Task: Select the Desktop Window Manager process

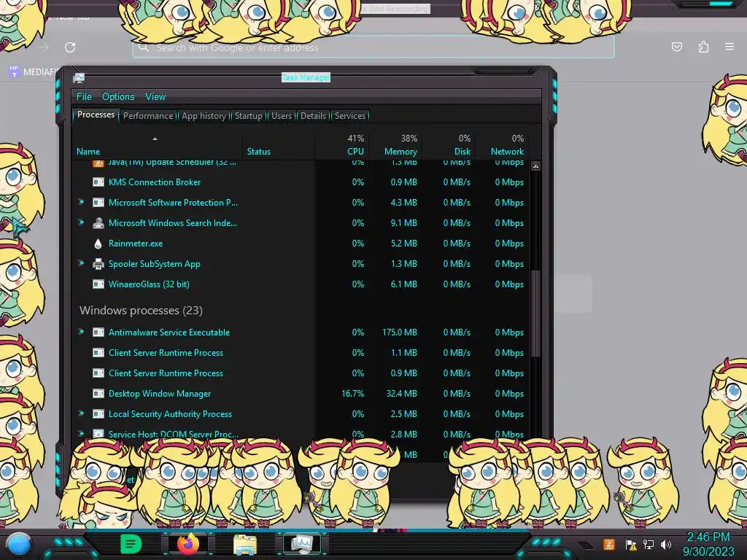Action: [x=301, y=394]
